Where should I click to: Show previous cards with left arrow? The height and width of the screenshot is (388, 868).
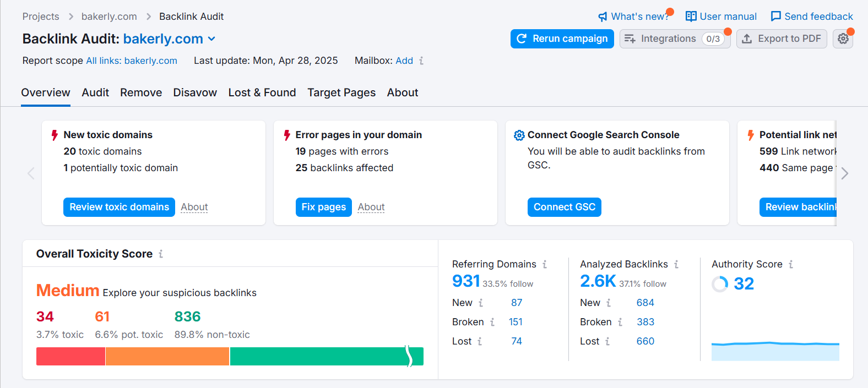pos(31,173)
